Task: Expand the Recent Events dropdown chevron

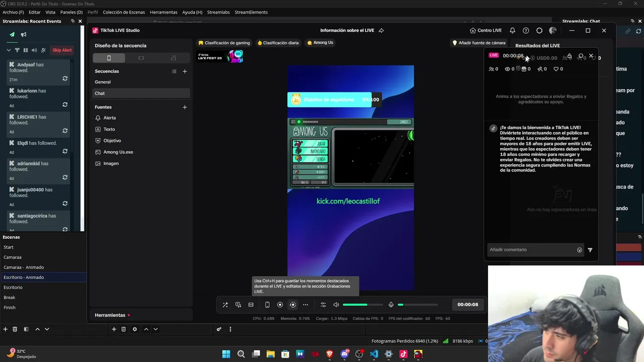Action: pyautogui.click(x=9, y=50)
